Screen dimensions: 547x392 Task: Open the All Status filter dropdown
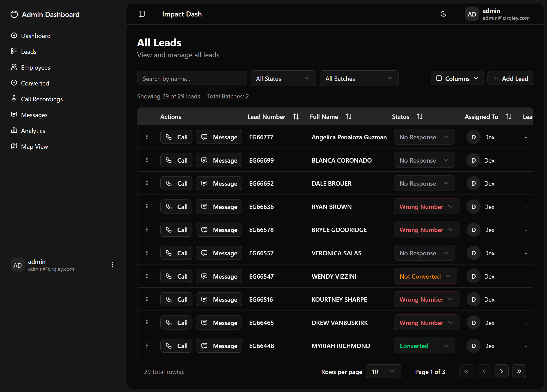(283, 78)
